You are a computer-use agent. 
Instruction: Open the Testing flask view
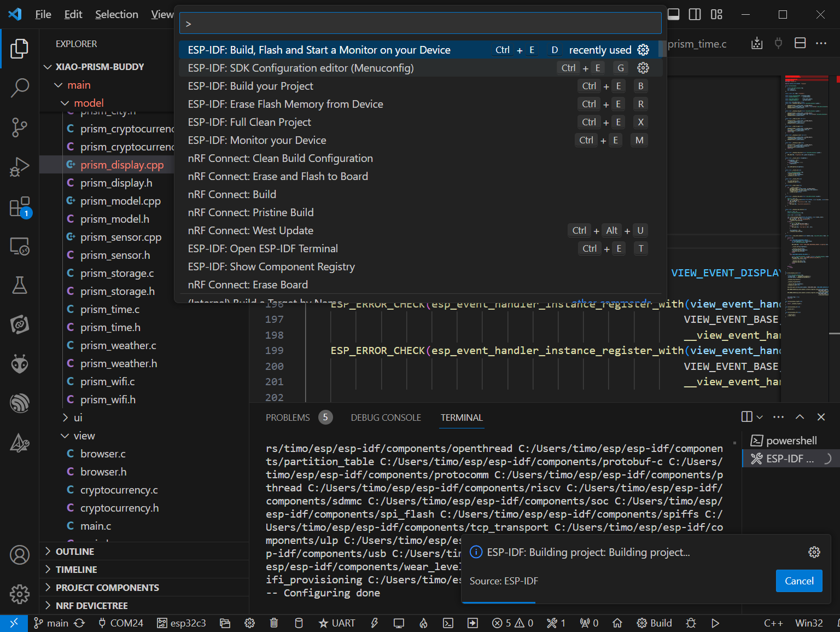tap(20, 285)
